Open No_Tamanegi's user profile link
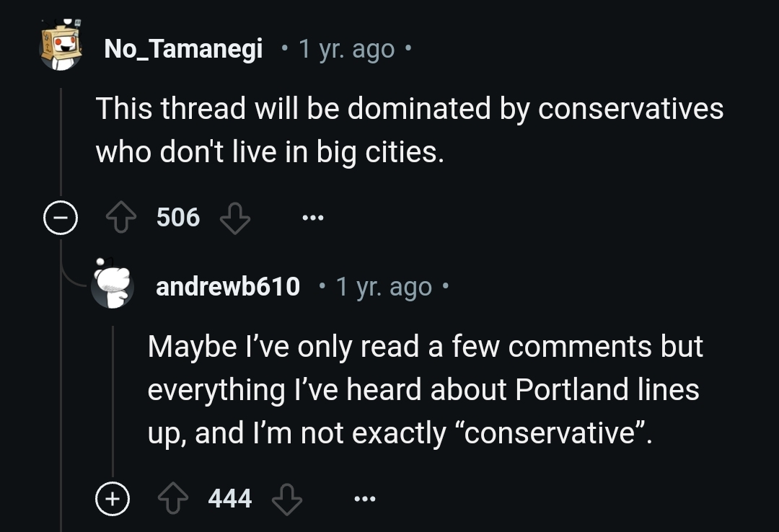The width and height of the screenshot is (779, 532). click(x=183, y=49)
